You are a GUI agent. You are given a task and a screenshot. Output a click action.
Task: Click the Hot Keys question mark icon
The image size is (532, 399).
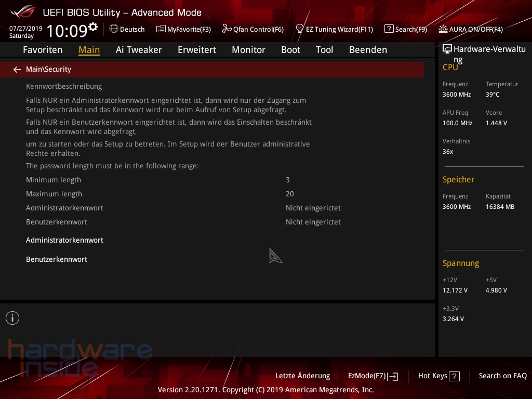[x=454, y=376]
